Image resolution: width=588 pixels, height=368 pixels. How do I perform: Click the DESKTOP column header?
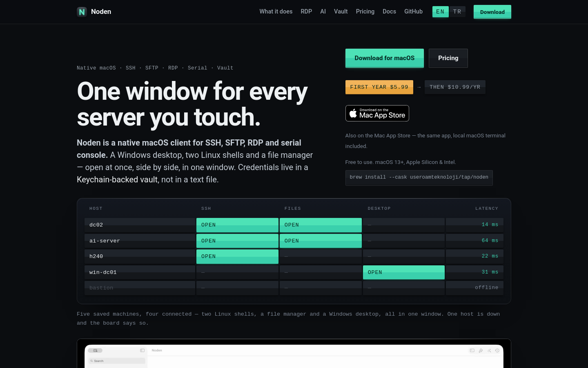point(379,209)
